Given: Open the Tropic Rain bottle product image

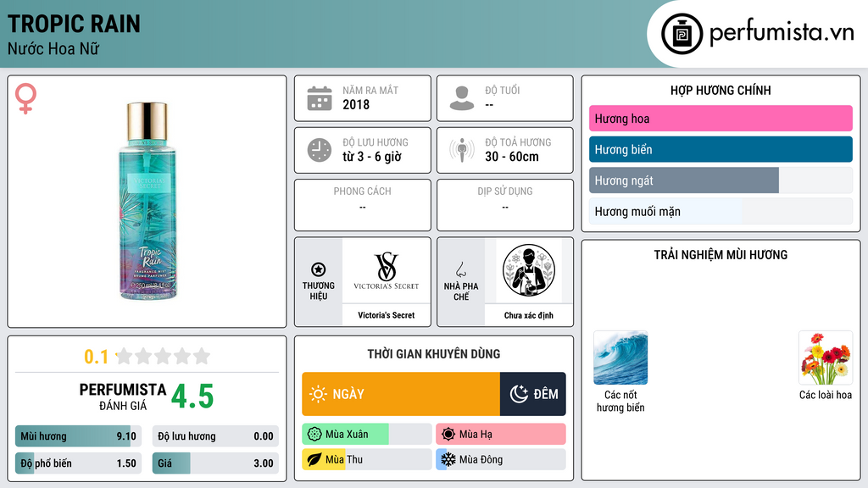Looking at the screenshot, I should click(x=147, y=202).
